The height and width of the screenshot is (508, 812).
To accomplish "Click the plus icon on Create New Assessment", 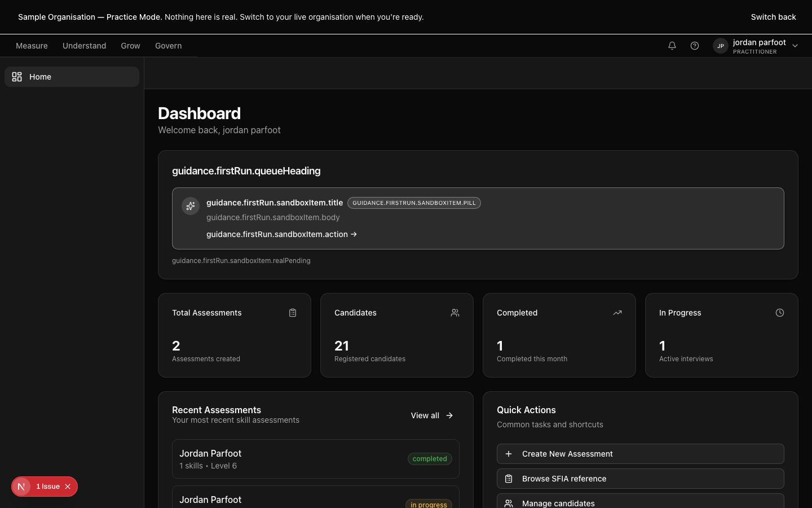I will click(509, 454).
